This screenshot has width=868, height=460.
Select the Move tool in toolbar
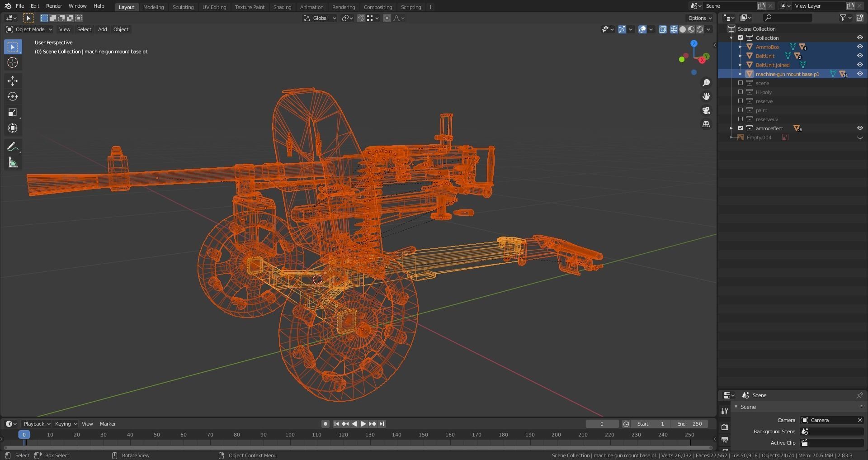tap(13, 81)
